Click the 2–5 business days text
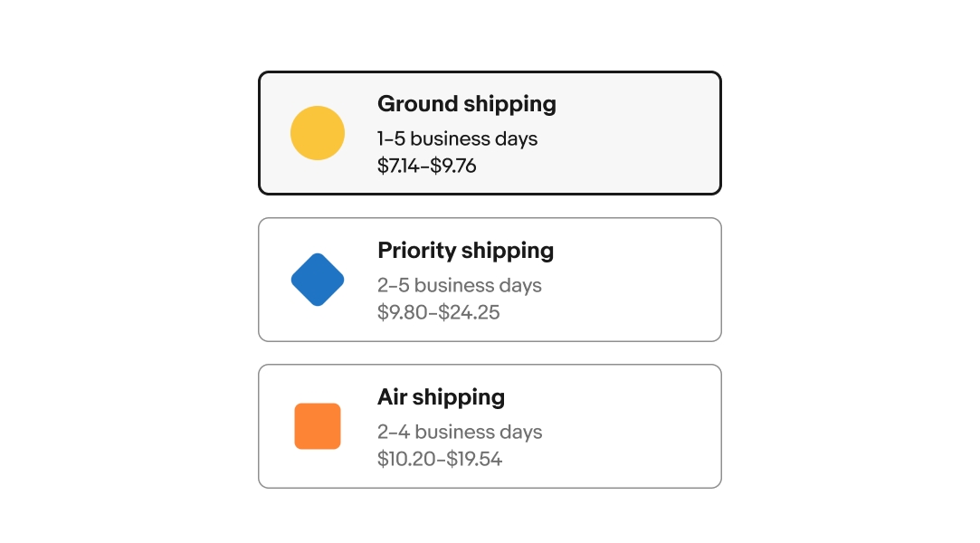 459,286
